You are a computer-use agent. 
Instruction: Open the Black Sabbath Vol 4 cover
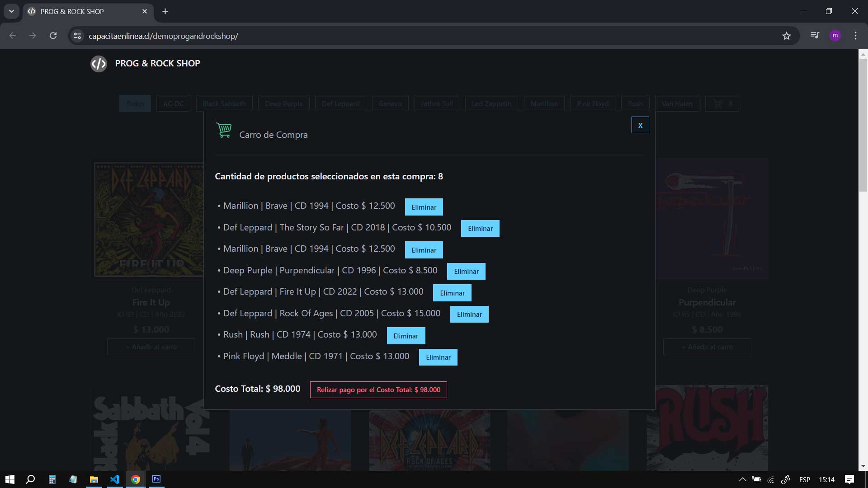pos(151,428)
